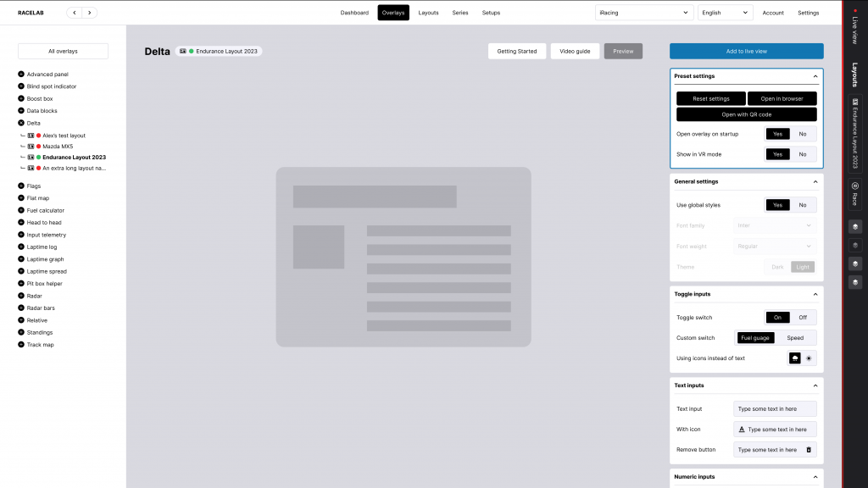Switch to the Layouts tab in top navigation

point(428,13)
